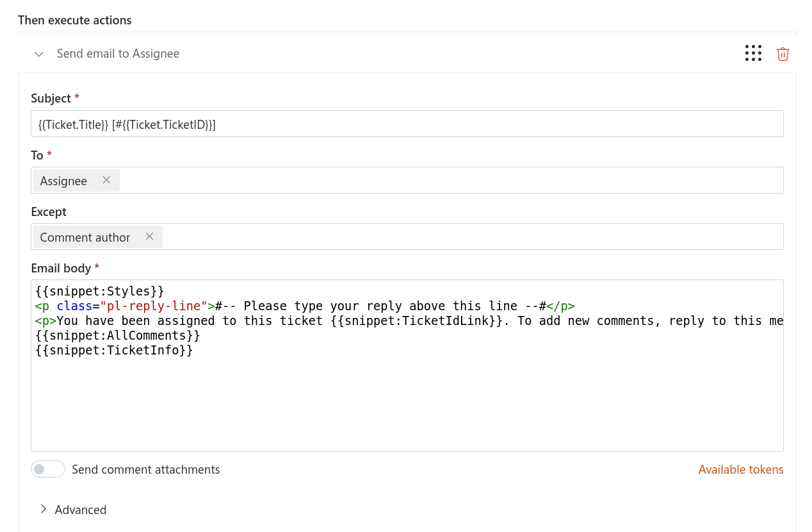Focus the Except field empty area
The image size is (812, 532).
[467, 237]
